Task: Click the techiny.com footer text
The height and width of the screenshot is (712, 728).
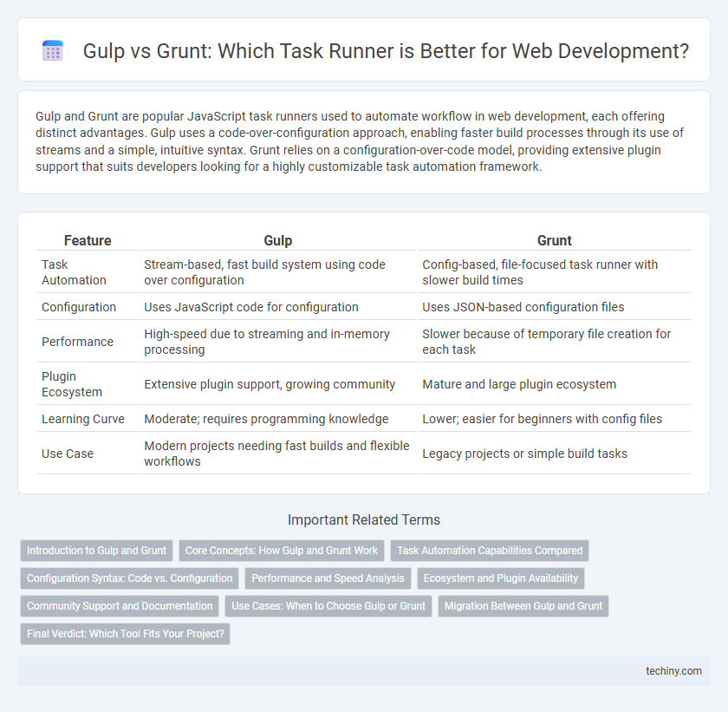Action: 673,670
